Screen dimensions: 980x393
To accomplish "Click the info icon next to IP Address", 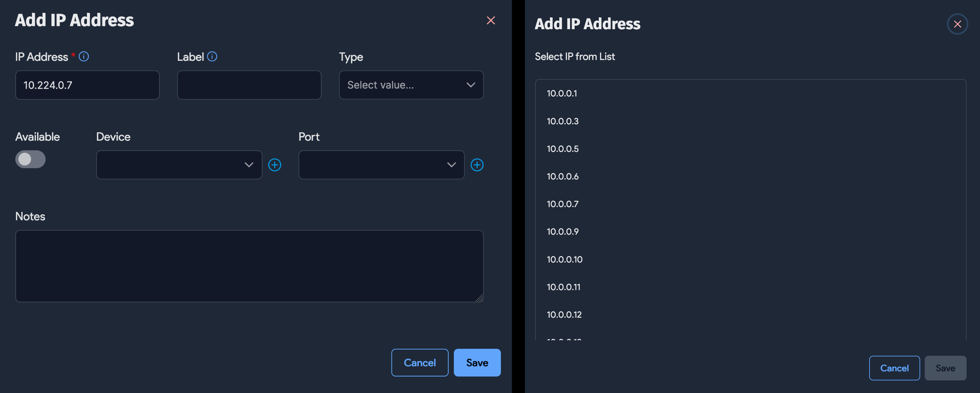I will [83, 56].
